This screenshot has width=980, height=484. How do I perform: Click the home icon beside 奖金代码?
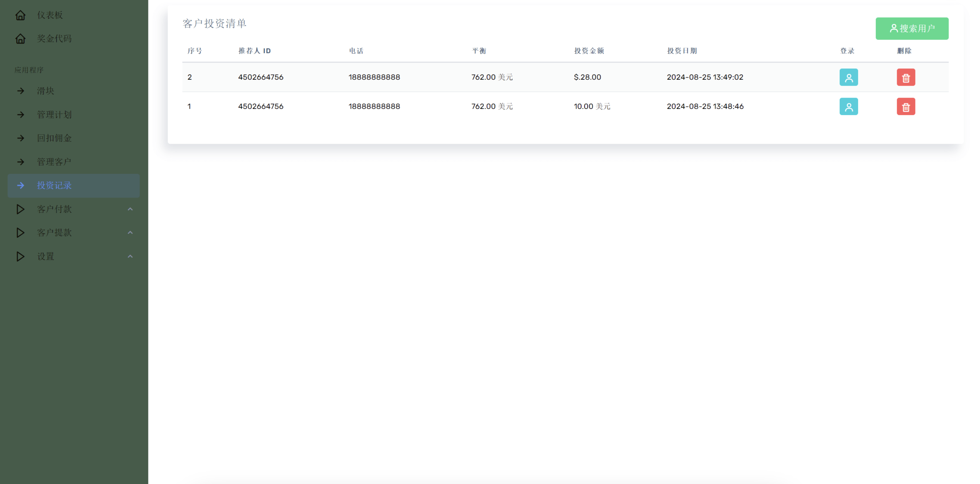click(x=20, y=39)
